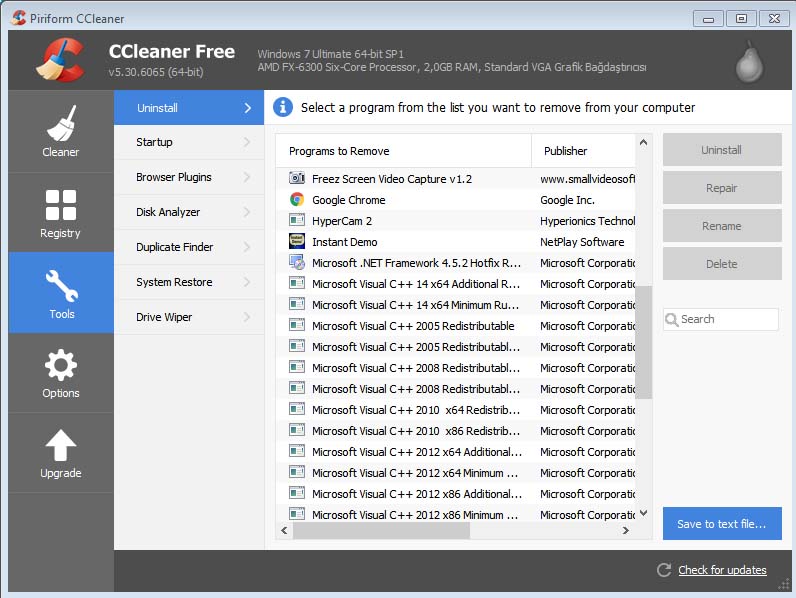Viewport: 796px width, 598px height.
Task: Click the CCleaner logo in header
Action: [60, 60]
